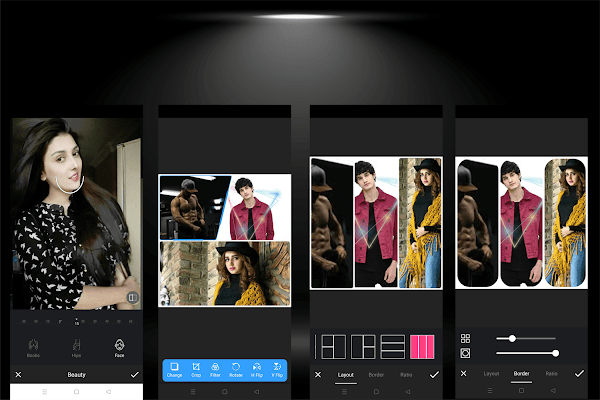The width and height of the screenshot is (600, 400).
Task: Toggle the before/after compare icon on portrait
Action: point(132,297)
